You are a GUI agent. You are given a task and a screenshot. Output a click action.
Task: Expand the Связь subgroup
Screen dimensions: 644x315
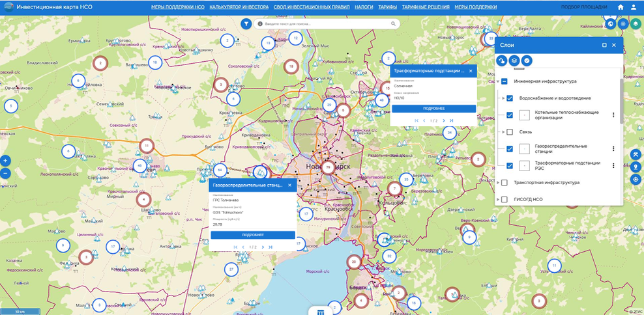click(504, 132)
